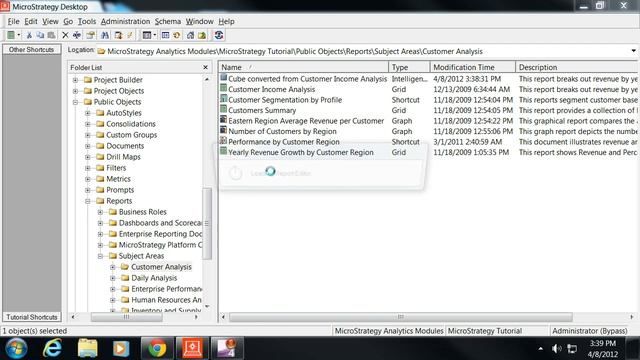Image resolution: width=640 pixels, height=360 pixels.
Task: Click the Copy toolbar icon
Action: [x=40, y=35]
